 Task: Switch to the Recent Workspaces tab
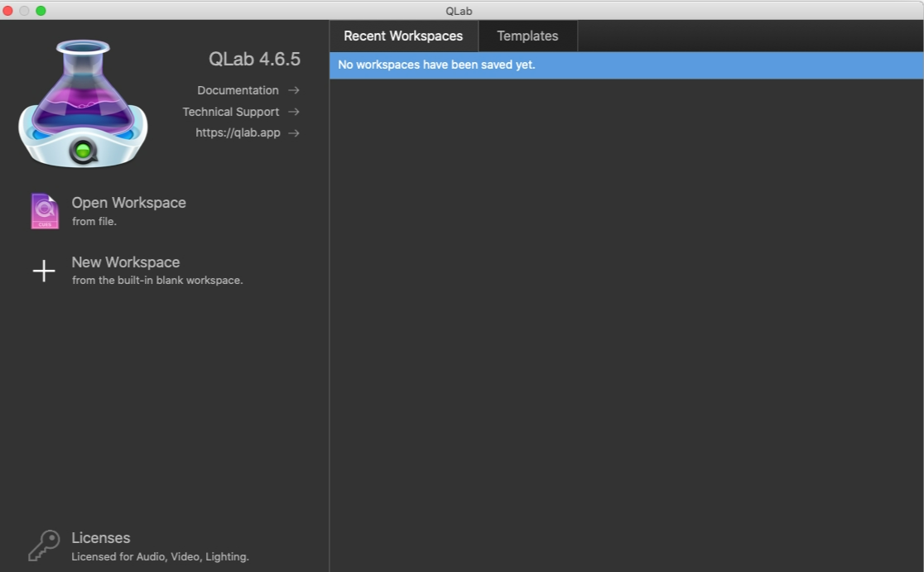pos(404,36)
